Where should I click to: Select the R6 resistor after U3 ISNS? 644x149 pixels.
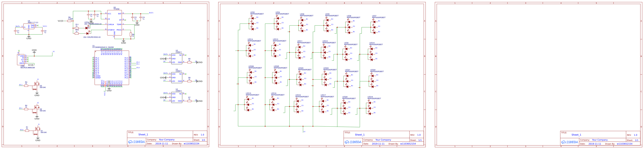pyautogui.click(x=189, y=81)
